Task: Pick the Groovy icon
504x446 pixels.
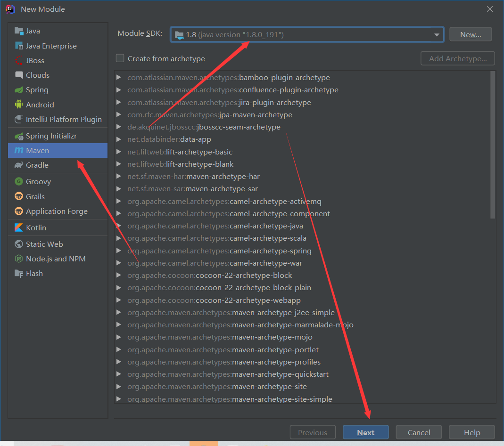Action: (x=19, y=181)
